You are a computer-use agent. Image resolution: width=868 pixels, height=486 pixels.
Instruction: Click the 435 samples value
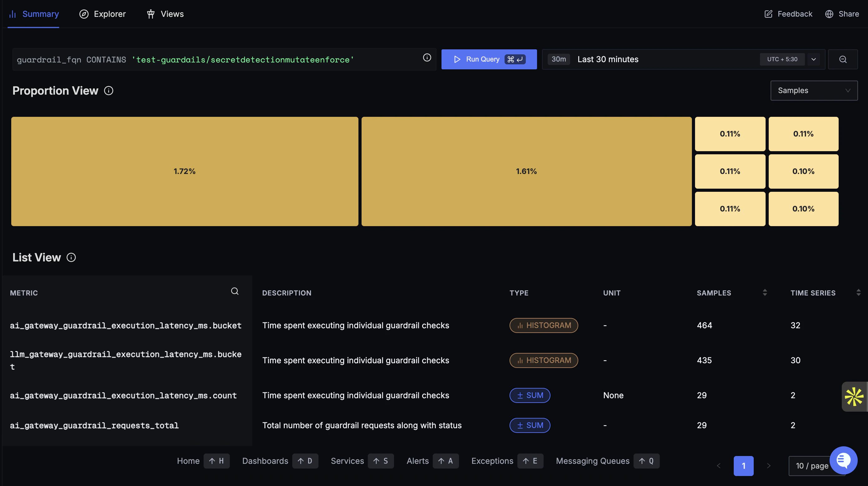click(x=704, y=360)
